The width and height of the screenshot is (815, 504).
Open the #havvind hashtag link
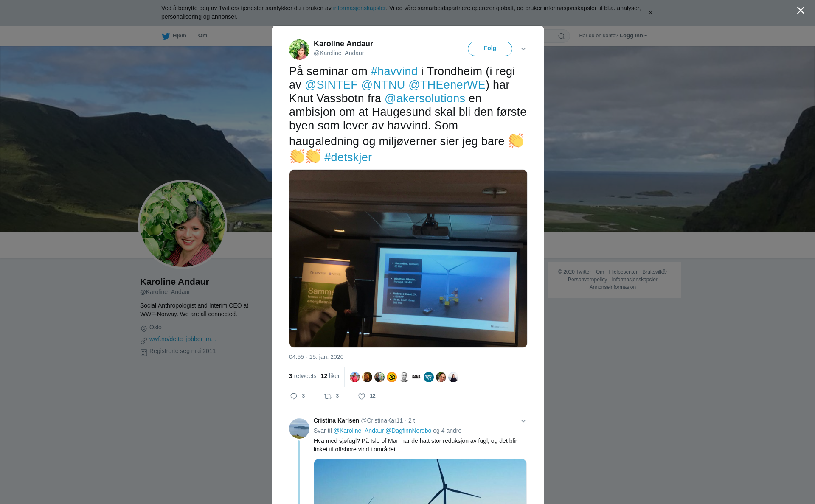coord(394,71)
